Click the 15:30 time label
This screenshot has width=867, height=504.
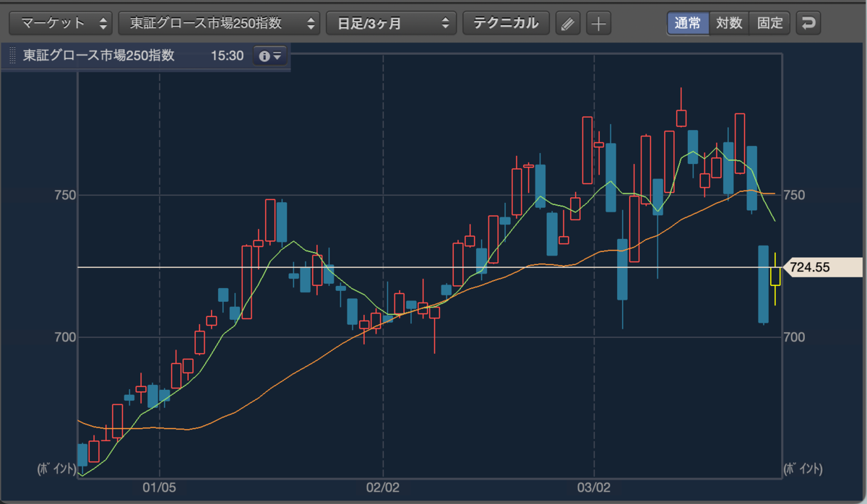tap(227, 56)
